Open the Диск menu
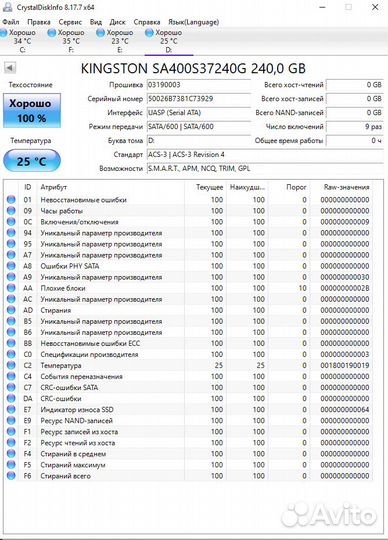Image resolution: width=388 pixels, height=540 pixels. 117,22
